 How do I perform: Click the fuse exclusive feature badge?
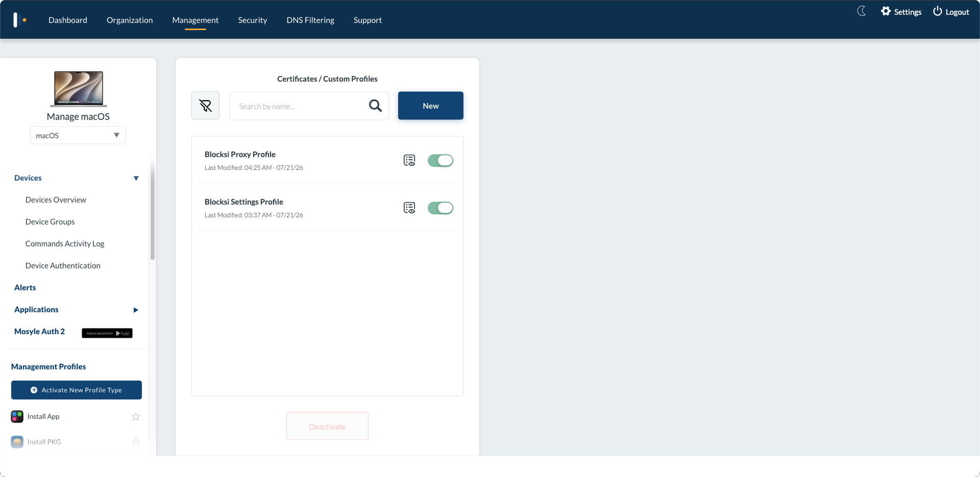coord(107,333)
